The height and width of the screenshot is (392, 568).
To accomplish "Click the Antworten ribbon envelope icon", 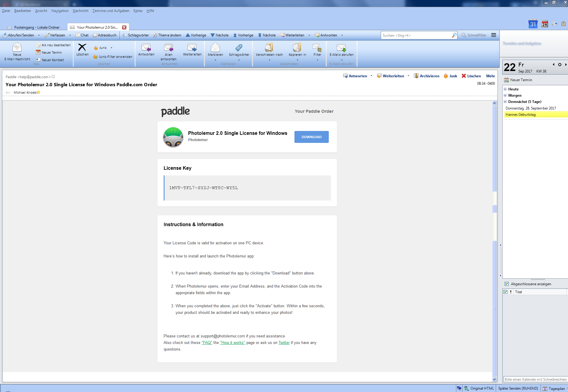I will pos(146,47).
